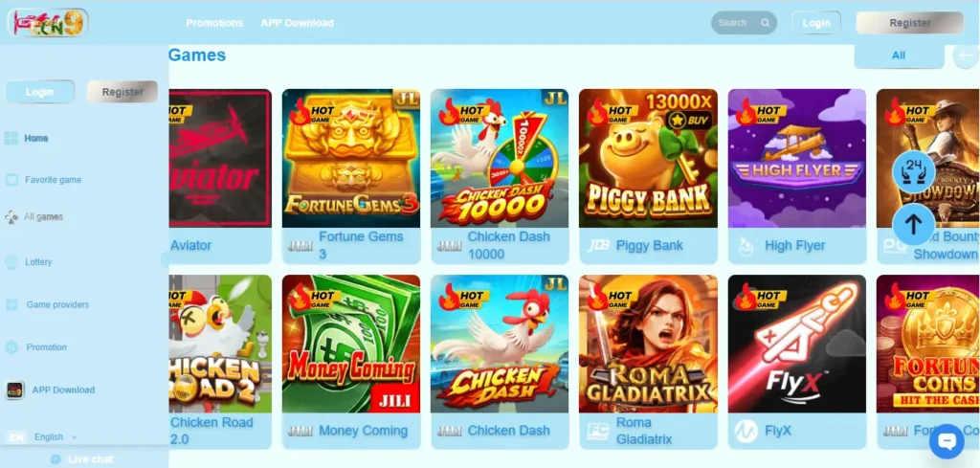Click the left arrow next to All
The image size is (980, 468).
[966, 56]
